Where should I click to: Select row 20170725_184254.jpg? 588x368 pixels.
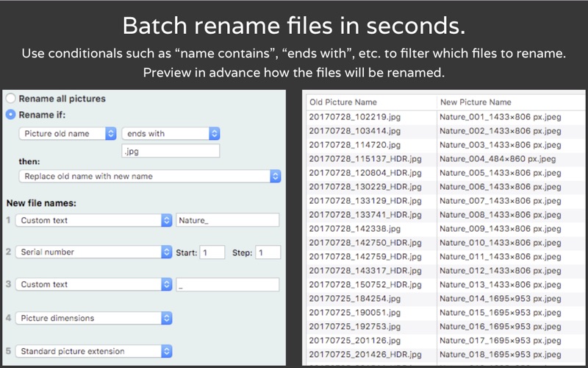pyautogui.click(x=445, y=299)
